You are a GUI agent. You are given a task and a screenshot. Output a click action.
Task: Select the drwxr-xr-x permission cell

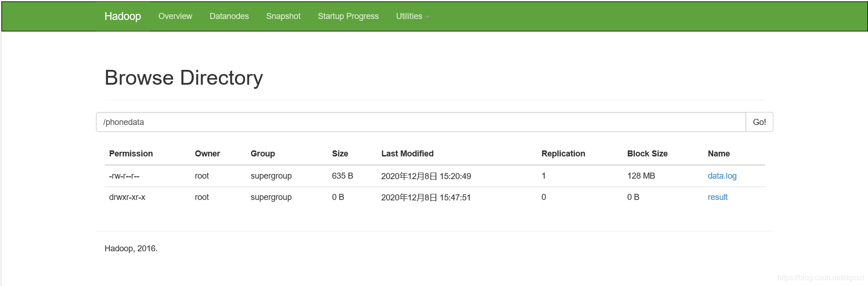tap(127, 197)
